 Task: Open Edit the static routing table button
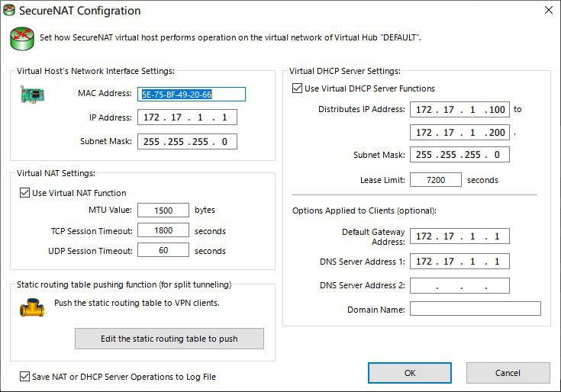[169, 339]
